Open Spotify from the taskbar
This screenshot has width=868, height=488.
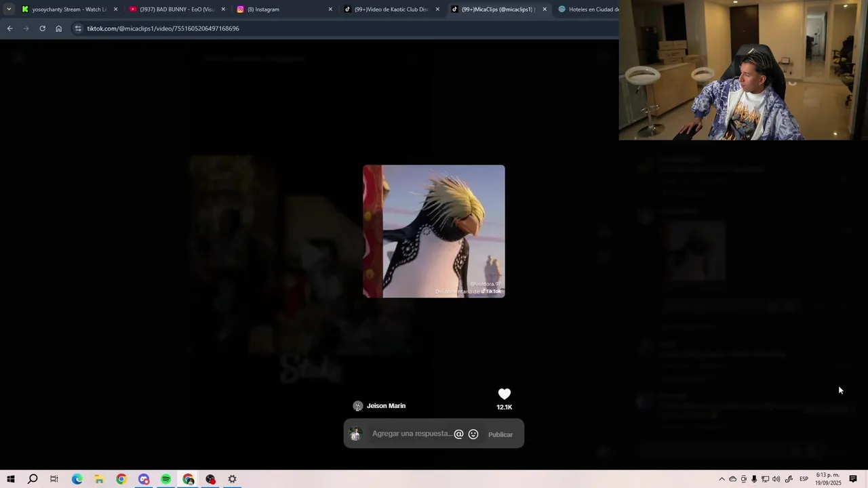point(166,479)
